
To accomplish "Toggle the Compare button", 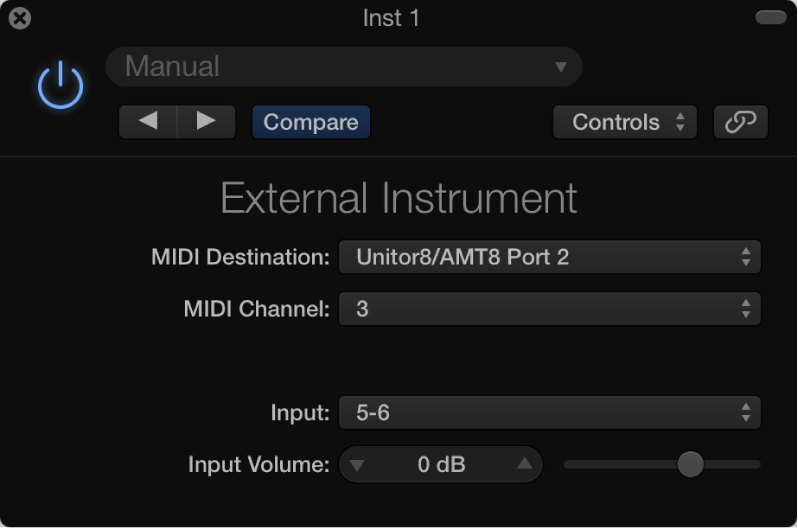I will (311, 122).
